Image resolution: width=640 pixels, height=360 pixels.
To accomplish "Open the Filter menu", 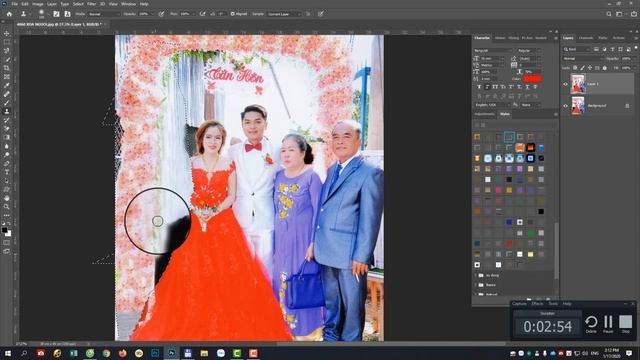I will coord(91,4).
